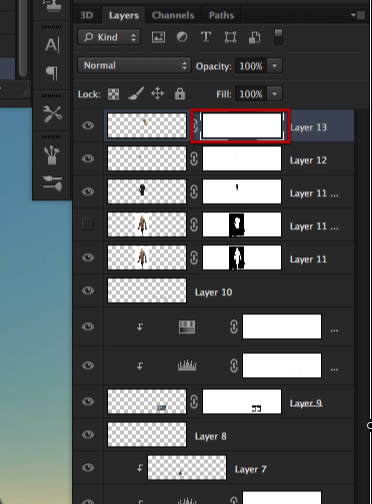
Task: Select Layer 7 clipped thumbnail
Action: click(187, 468)
